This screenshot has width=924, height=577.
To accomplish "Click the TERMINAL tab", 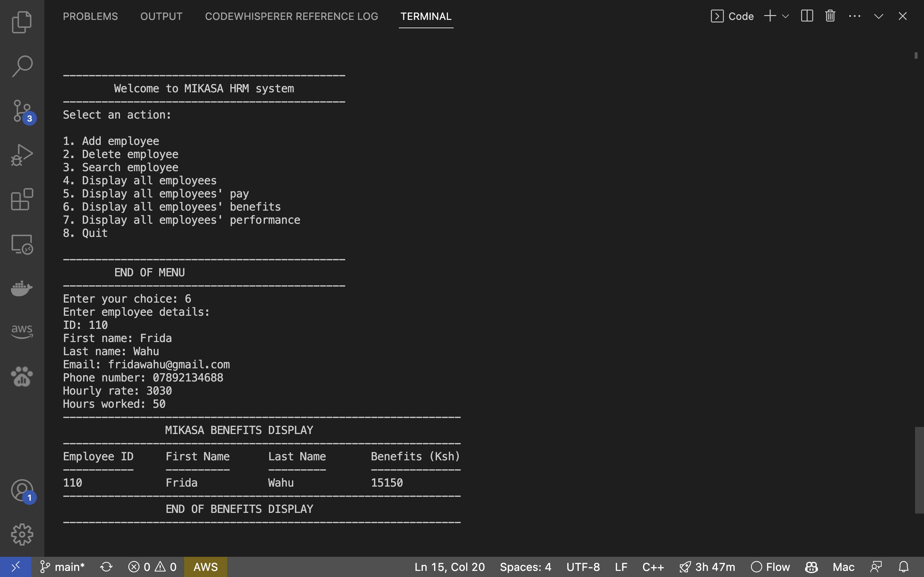I will tap(426, 16).
